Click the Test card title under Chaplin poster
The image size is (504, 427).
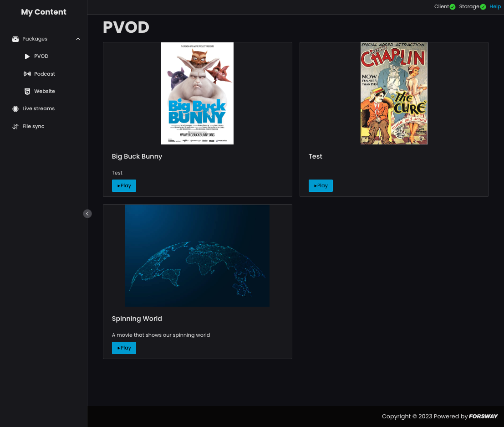pyautogui.click(x=316, y=156)
